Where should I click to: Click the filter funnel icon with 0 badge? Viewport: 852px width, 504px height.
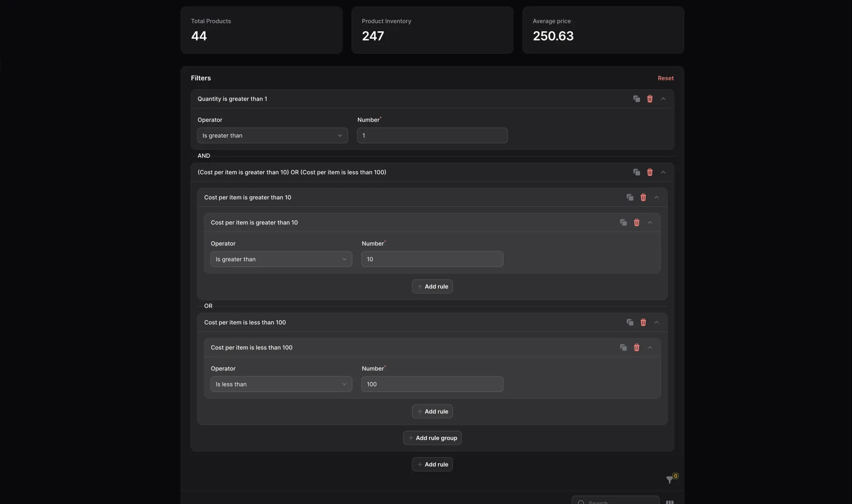(x=669, y=480)
